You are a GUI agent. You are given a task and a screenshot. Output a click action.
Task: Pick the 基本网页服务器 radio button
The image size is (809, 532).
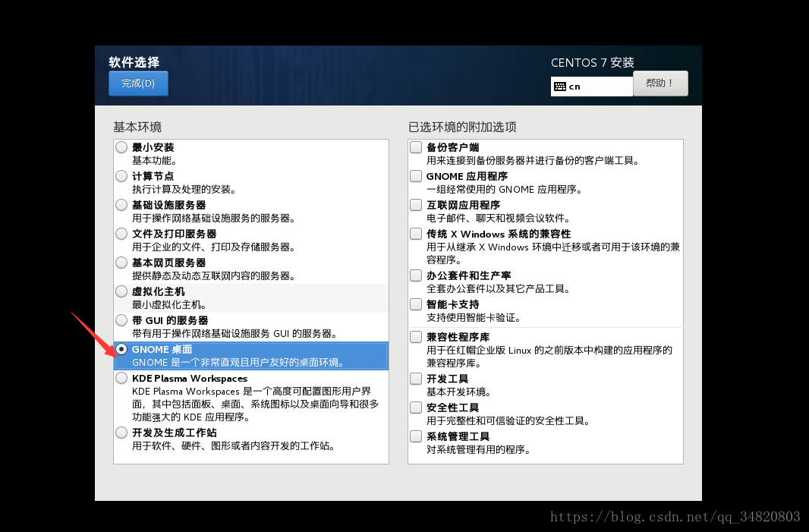coord(121,263)
